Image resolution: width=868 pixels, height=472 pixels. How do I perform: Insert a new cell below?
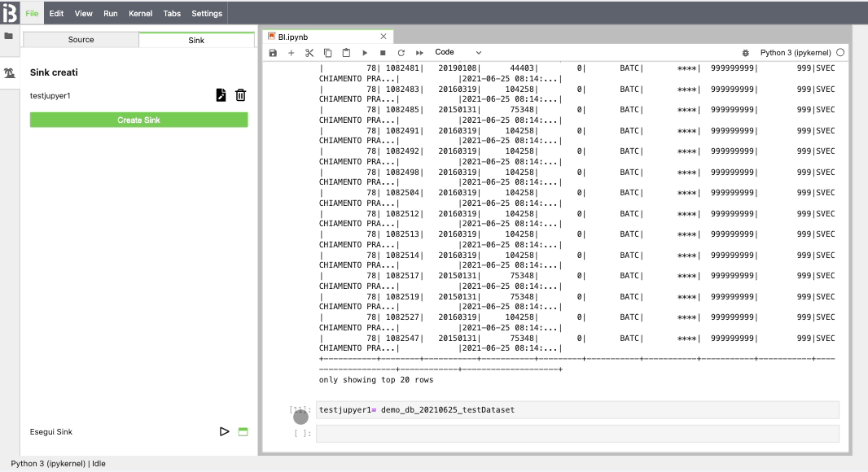pos(290,52)
